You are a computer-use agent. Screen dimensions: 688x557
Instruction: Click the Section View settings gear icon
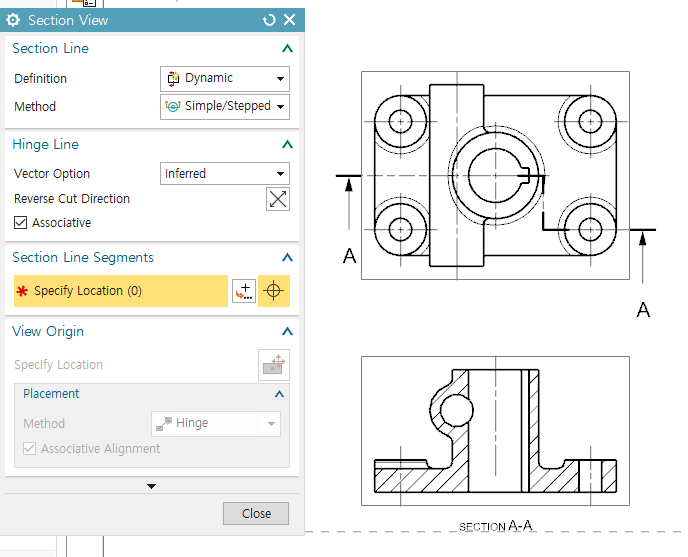coord(13,20)
